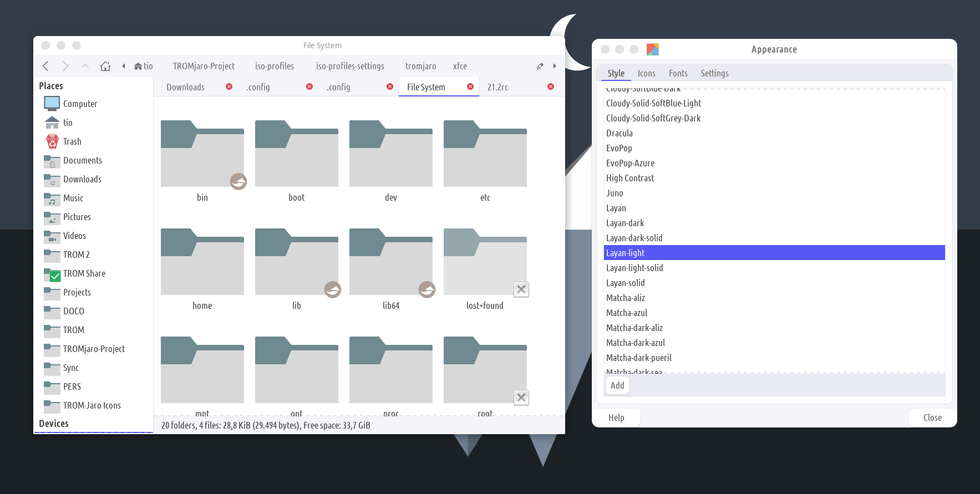Go back with the left arrow button
980x494 pixels.
[x=45, y=66]
